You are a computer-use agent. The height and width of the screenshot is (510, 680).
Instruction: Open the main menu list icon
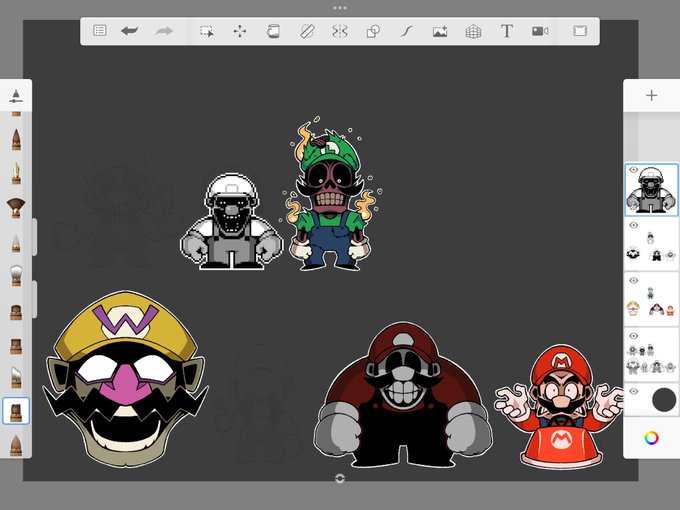100,31
